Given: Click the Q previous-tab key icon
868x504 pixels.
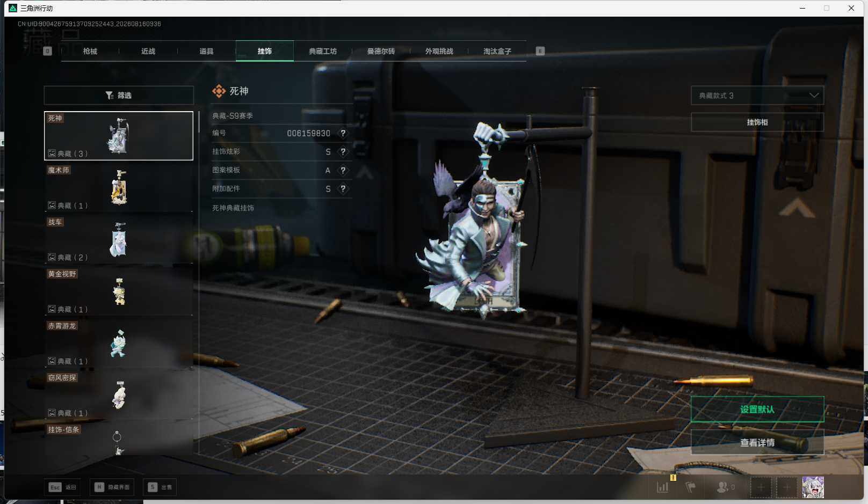Looking at the screenshot, I should (48, 51).
